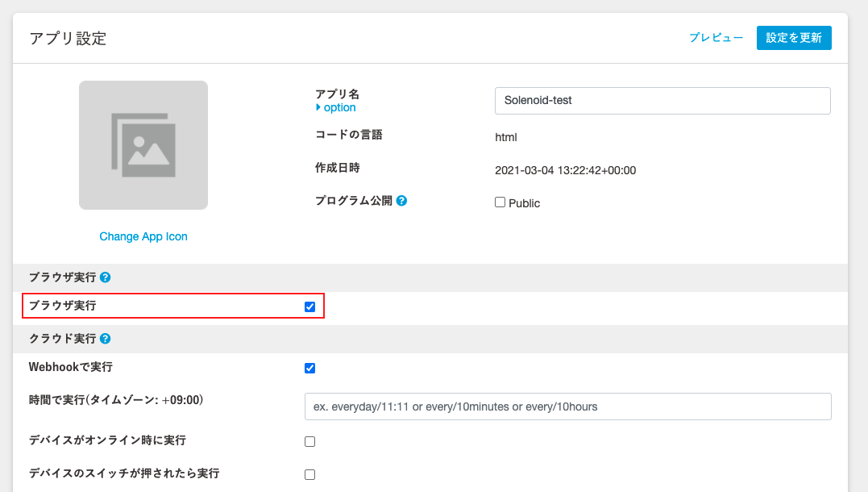The width and height of the screenshot is (868, 492).
Task: Click the help icon beside クラウド実行 header
Action: tap(106, 339)
